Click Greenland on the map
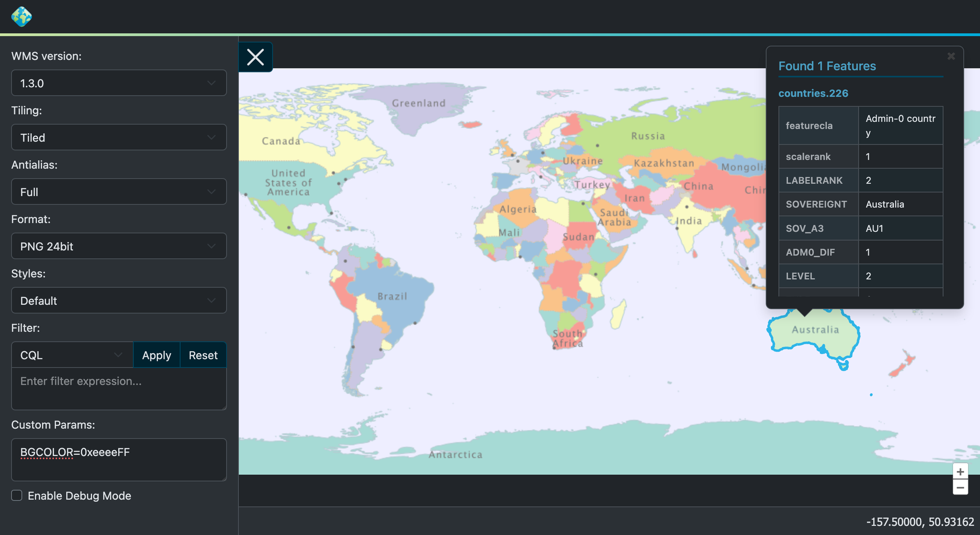 419,103
